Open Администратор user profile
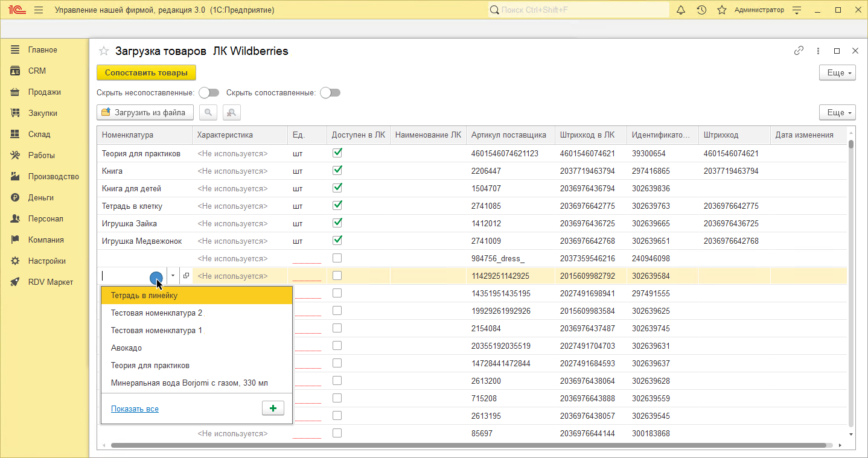This screenshot has height=458, width=868. point(759,10)
